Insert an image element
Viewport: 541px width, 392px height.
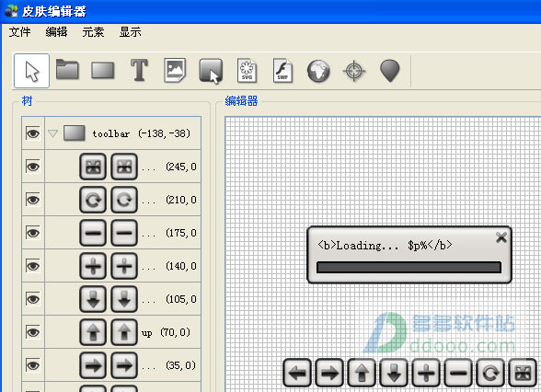coord(175,70)
